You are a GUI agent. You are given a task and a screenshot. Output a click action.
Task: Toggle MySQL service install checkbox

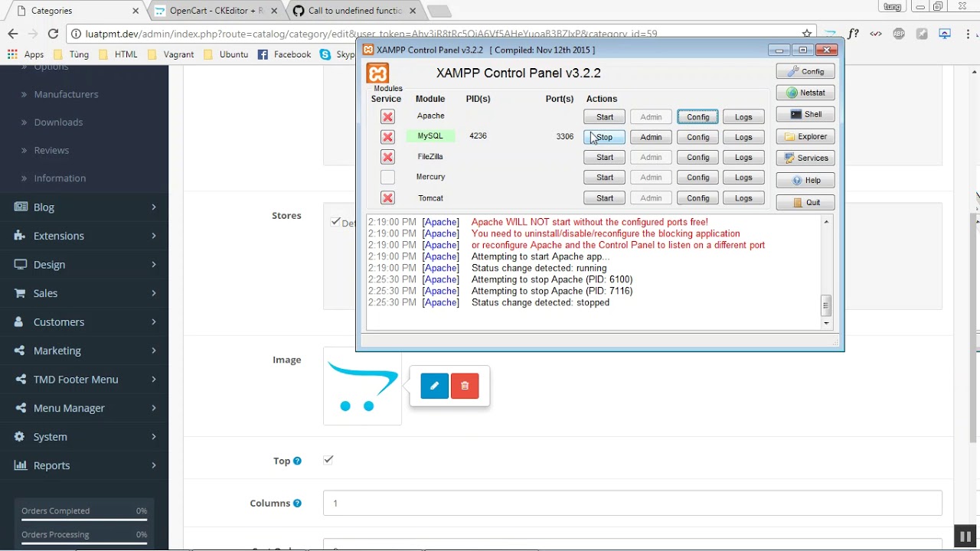click(x=387, y=137)
